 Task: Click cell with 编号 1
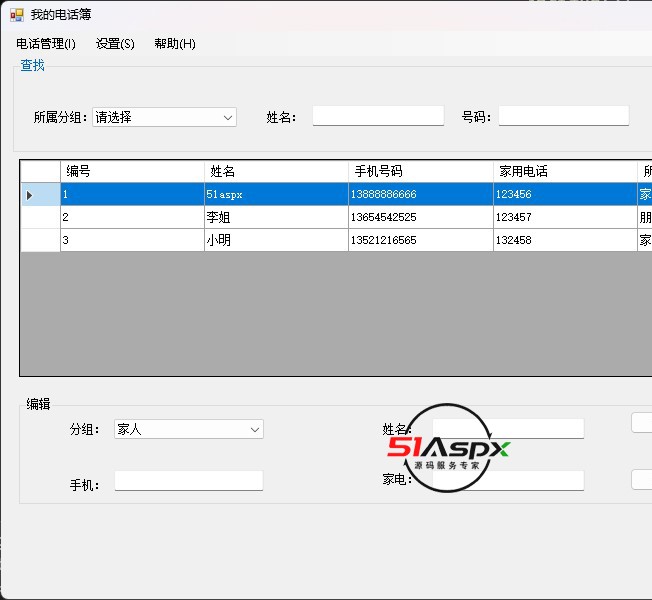132,194
